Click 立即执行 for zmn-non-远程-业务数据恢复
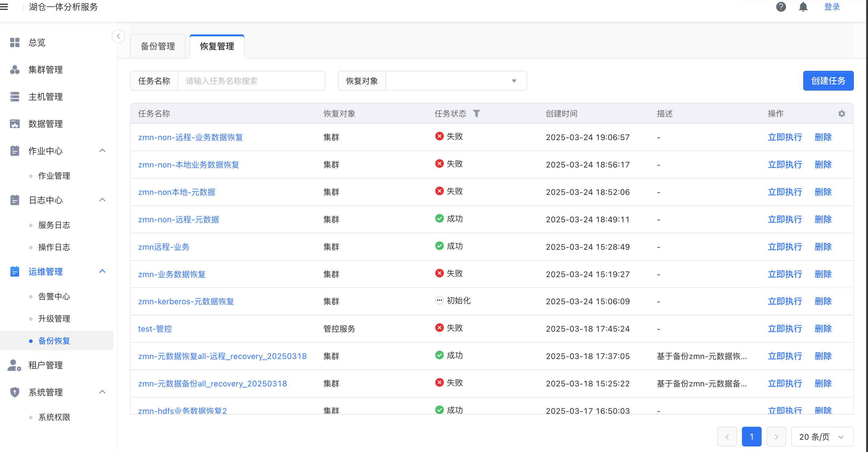This screenshot has width=868, height=452. point(785,137)
